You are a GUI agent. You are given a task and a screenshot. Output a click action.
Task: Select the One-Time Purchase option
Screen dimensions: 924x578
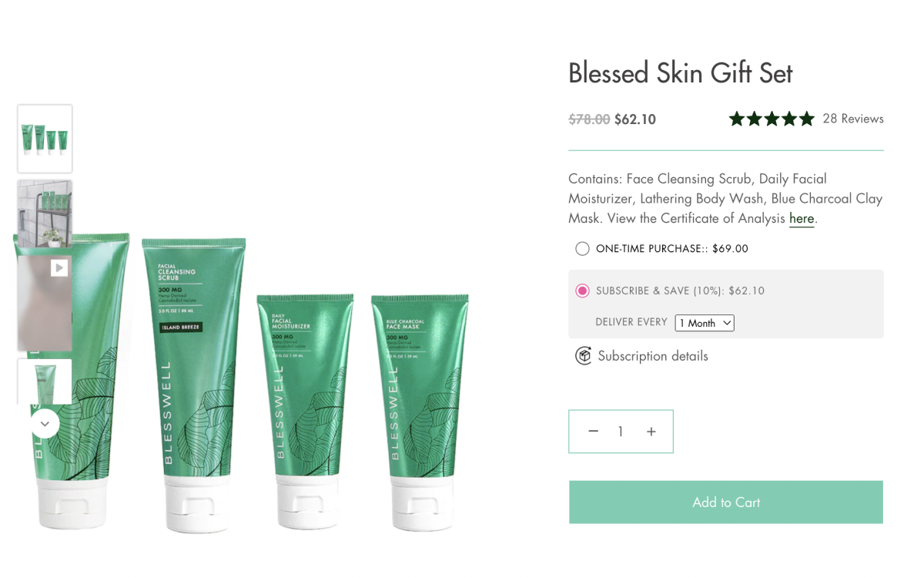(x=582, y=249)
